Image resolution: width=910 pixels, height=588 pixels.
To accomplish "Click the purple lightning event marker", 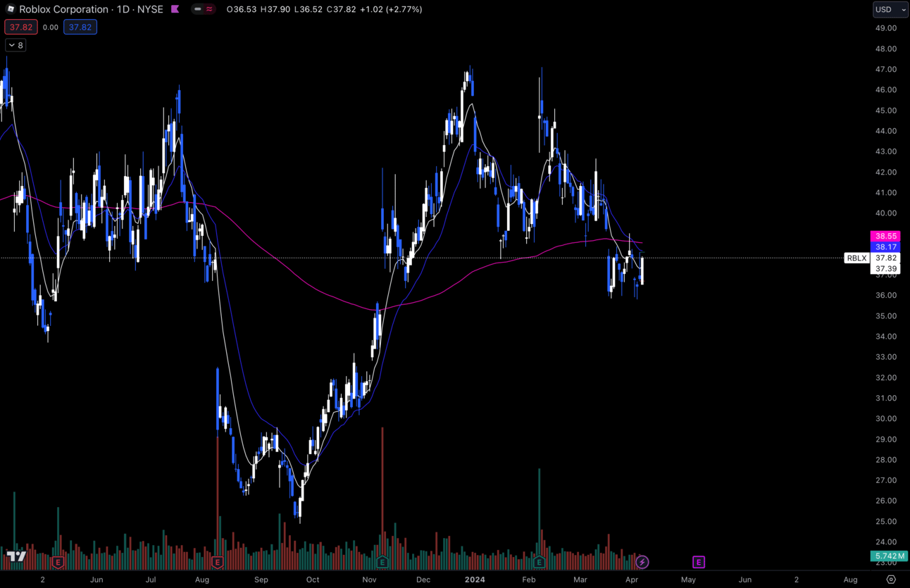I will point(642,562).
